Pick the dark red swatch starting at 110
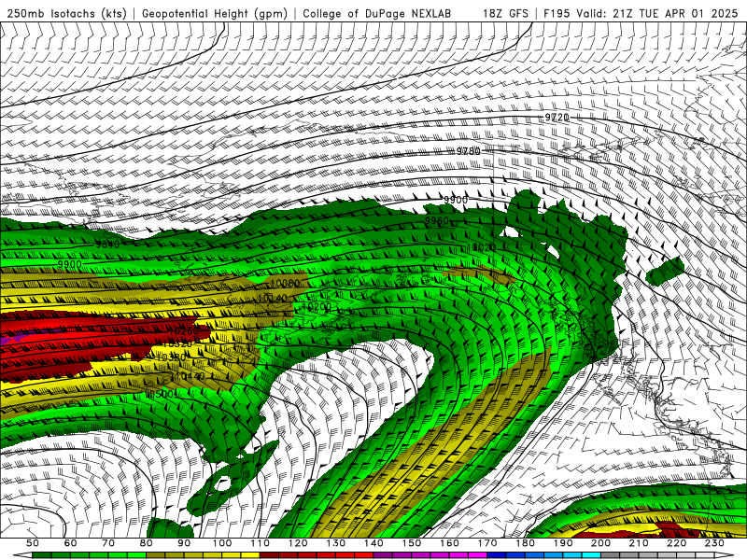 270,555
